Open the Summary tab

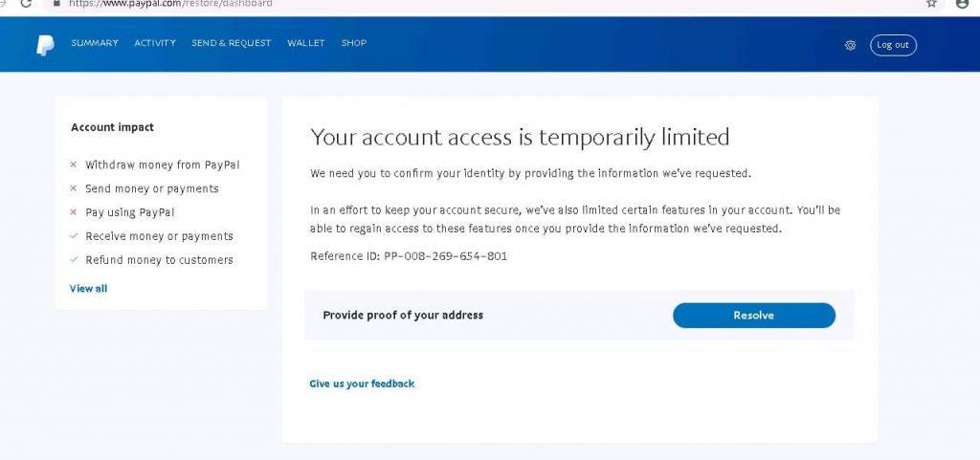click(x=95, y=43)
